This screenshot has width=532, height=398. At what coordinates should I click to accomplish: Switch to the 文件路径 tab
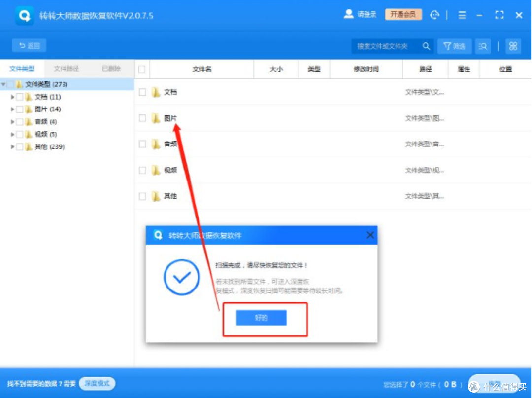pyautogui.click(x=66, y=69)
